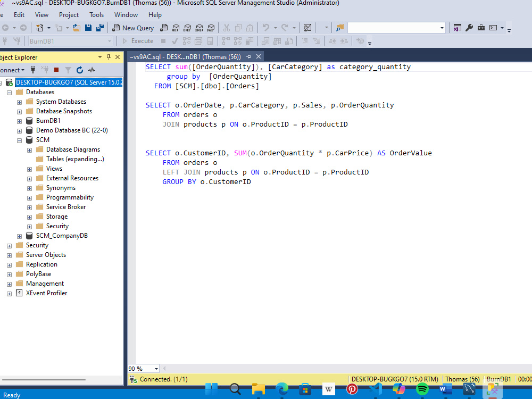Pin the vs9AC.sql query tab

click(248, 57)
